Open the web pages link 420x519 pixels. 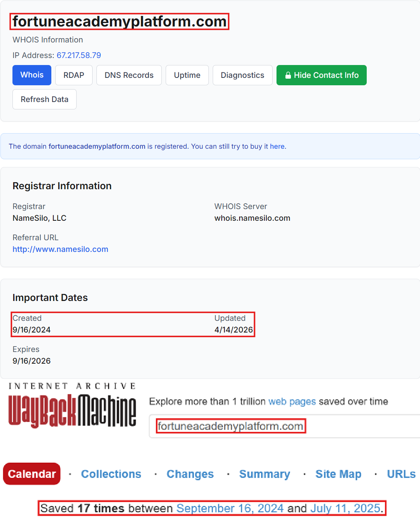(x=292, y=401)
